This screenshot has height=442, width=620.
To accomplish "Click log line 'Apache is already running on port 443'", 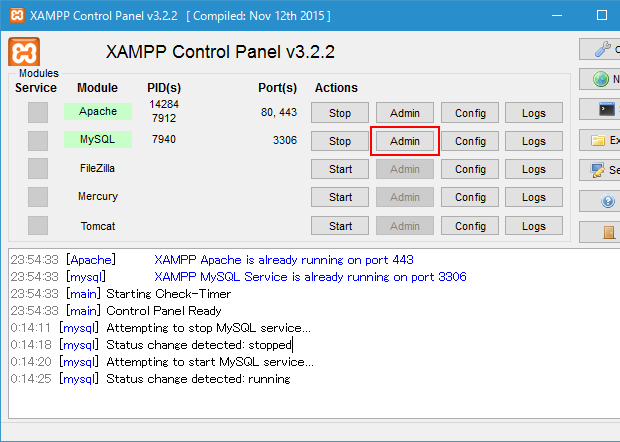I will (x=284, y=260).
